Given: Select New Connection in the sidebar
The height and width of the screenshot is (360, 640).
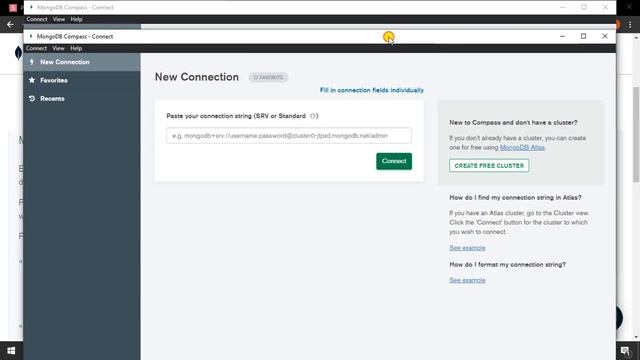Looking at the screenshot, I should 82,62.
